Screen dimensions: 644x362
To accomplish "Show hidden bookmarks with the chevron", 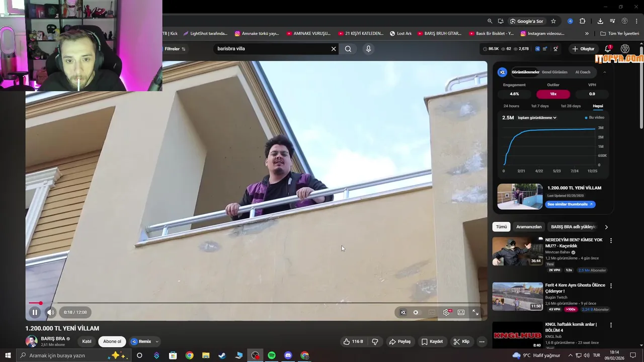I will click(587, 34).
